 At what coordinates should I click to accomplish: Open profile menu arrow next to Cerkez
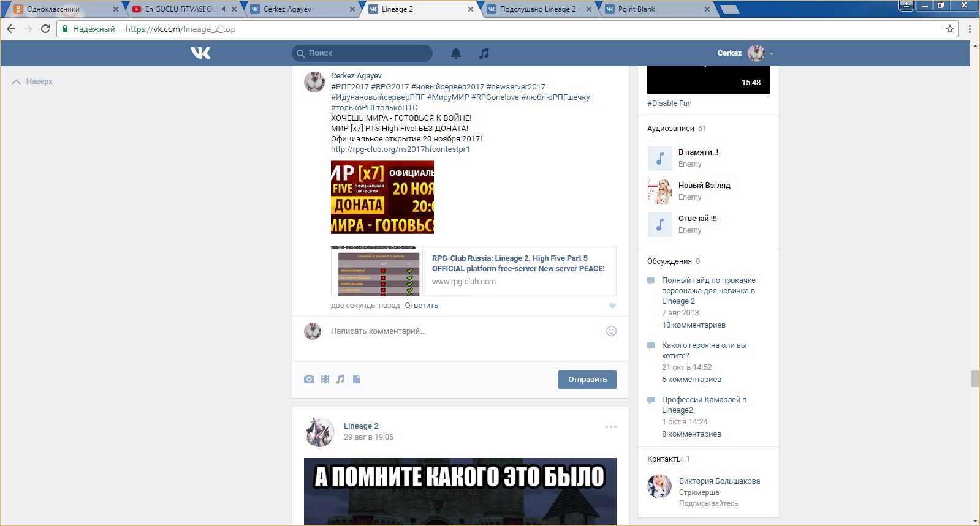click(772, 54)
